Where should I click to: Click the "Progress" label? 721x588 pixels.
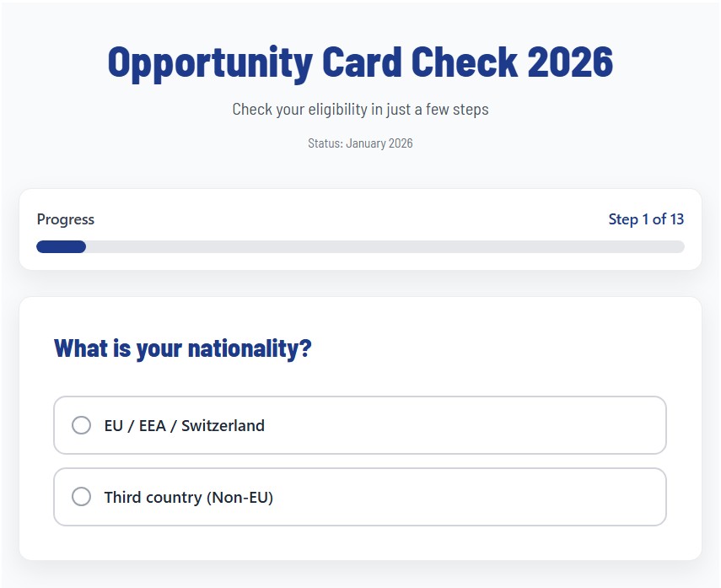tap(66, 219)
